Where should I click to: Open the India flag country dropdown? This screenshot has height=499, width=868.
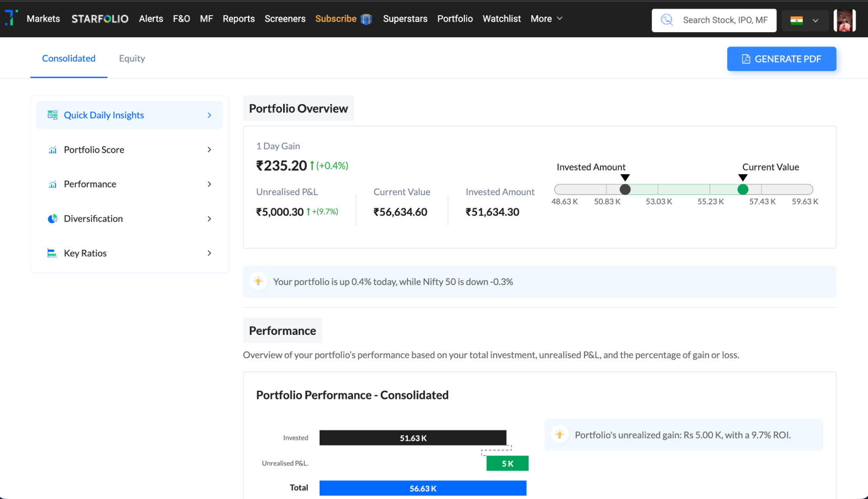click(x=804, y=20)
